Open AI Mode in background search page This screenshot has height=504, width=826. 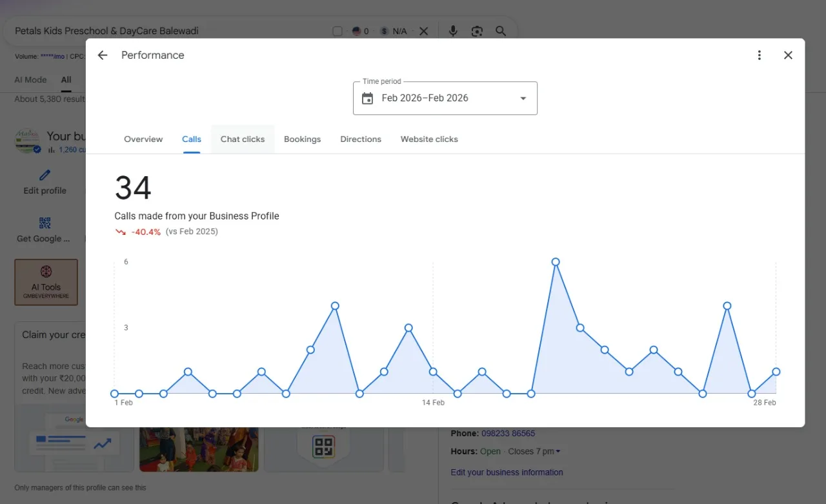pyautogui.click(x=30, y=80)
